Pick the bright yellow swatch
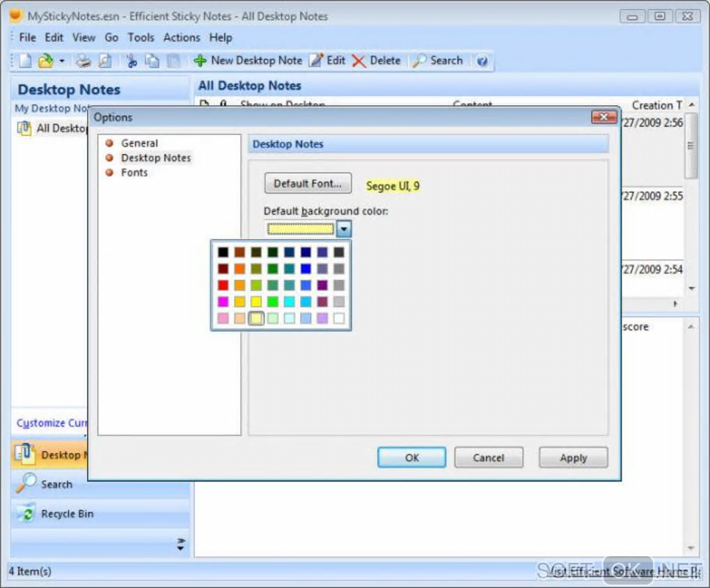The height and width of the screenshot is (588, 710). 256,301
